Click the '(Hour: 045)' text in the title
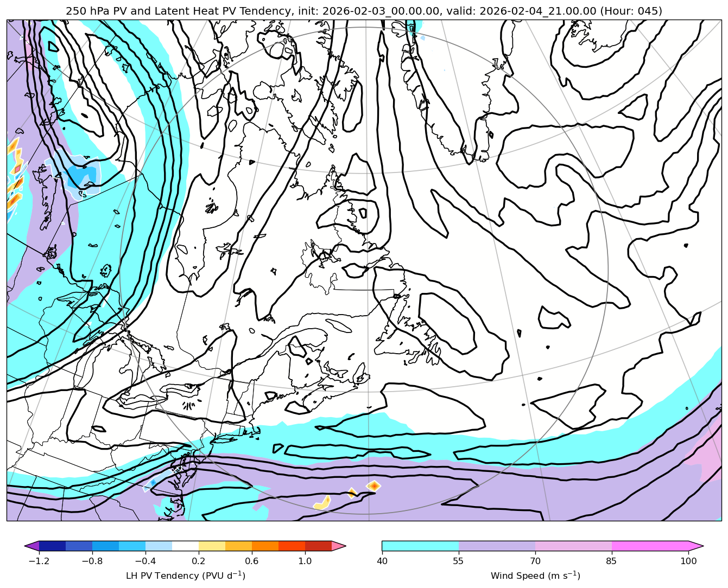The height and width of the screenshot is (588, 728). pyautogui.click(x=631, y=11)
